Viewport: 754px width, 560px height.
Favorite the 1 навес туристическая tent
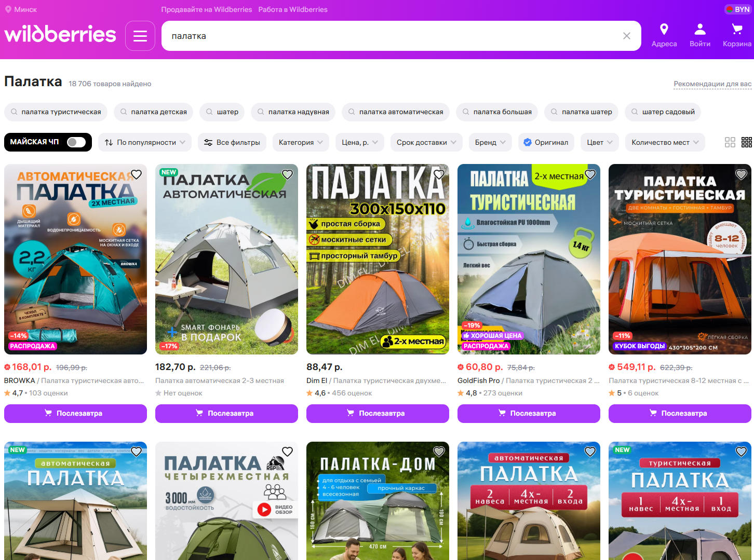click(741, 452)
